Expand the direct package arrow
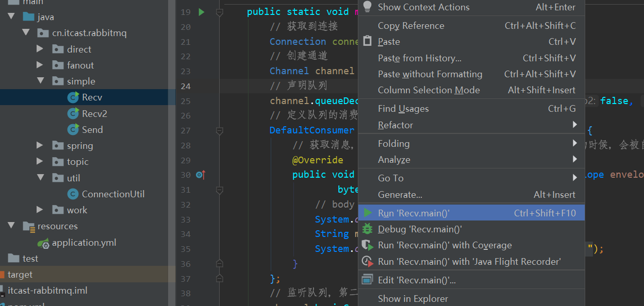Image resolution: width=644 pixels, height=306 pixels. [40, 49]
